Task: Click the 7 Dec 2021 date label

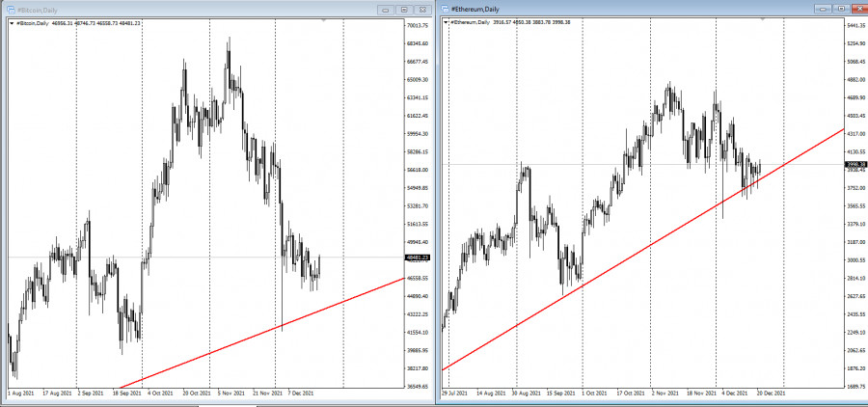Action: 302,393
